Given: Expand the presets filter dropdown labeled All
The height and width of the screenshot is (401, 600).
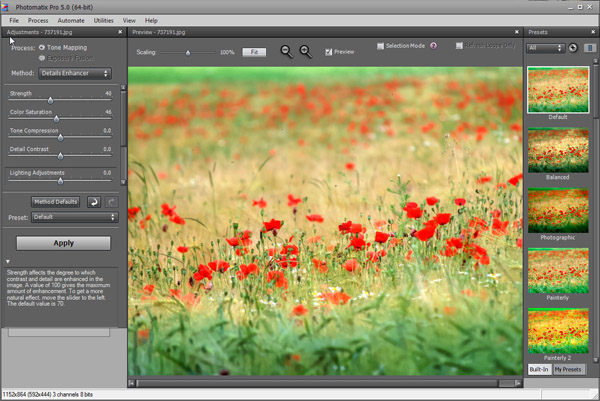Looking at the screenshot, I should coord(546,47).
